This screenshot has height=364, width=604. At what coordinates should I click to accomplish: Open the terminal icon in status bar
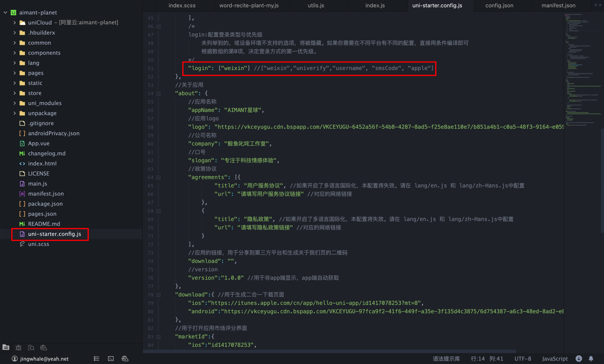click(x=111, y=359)
